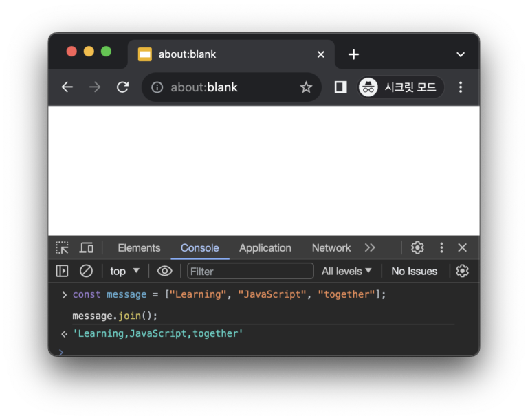Viewport: 528px width, 420px height.
Task: Show more DevTools tabs
Action: (370, 248)
